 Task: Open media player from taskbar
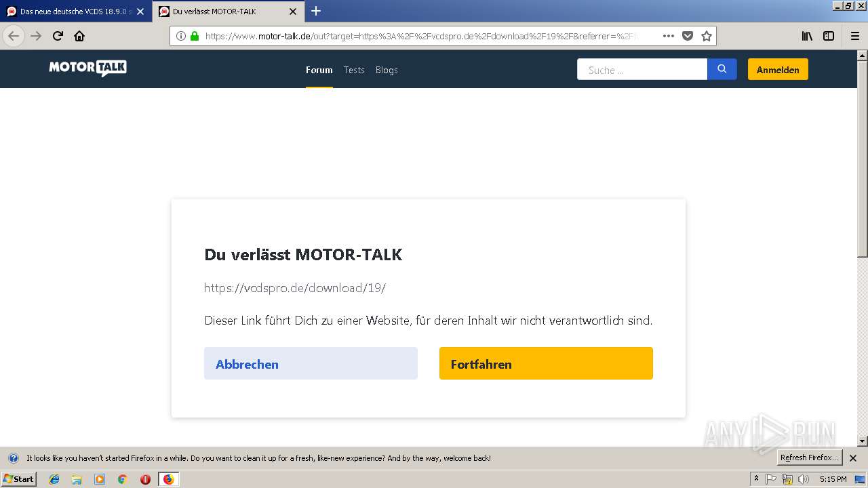[100, 479]
